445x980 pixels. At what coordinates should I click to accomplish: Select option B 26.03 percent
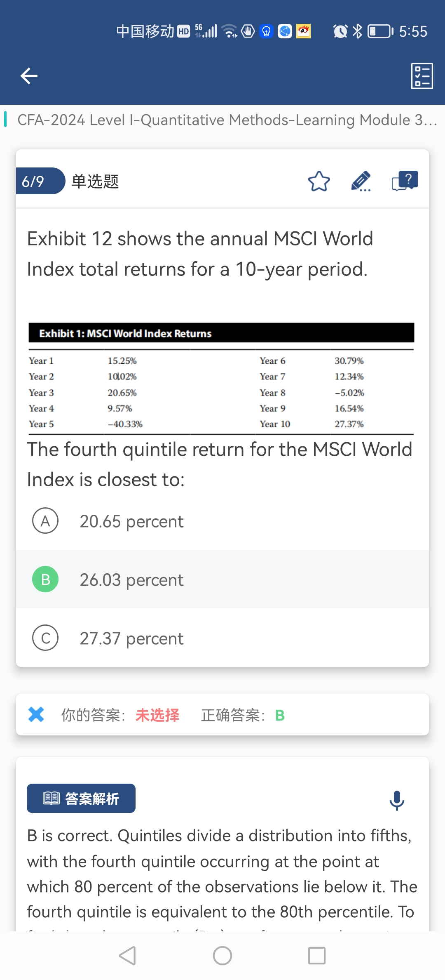click(x=222, y=579)
